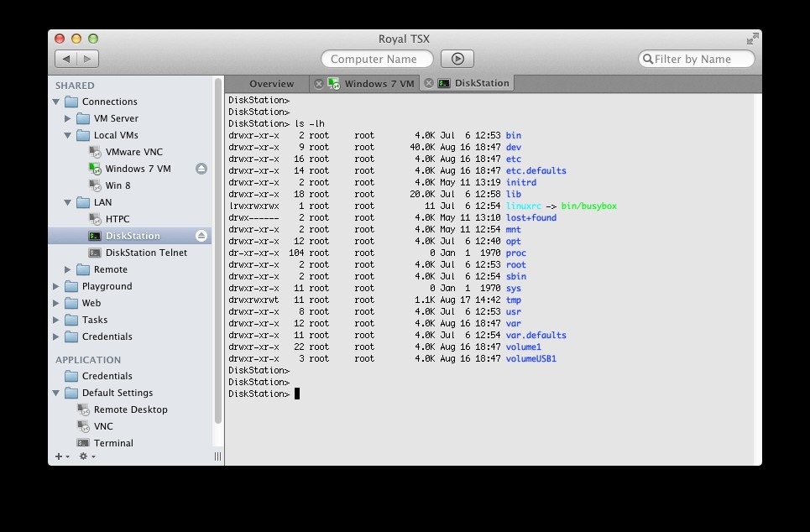Disconnect the DiskStation session via eject icon
The image size is (810, 532).
[201, 236]
